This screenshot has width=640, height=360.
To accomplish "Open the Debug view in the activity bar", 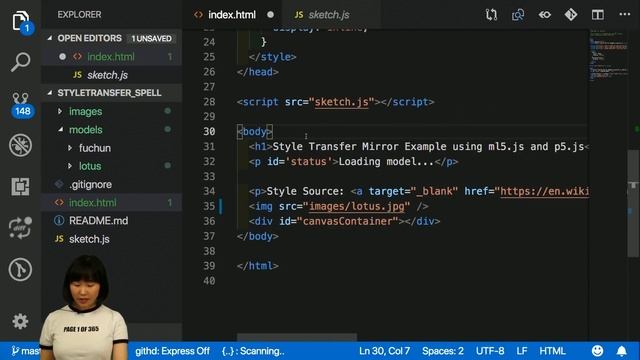I will 20,145.
